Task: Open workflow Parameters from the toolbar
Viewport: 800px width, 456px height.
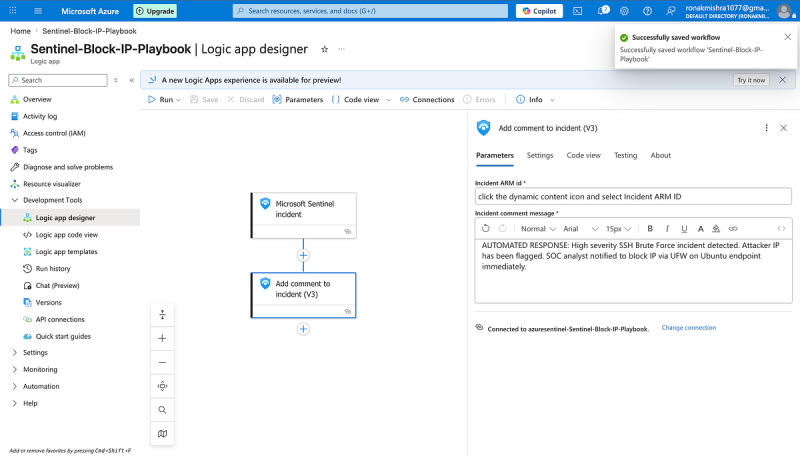Action: click(298, 100)
